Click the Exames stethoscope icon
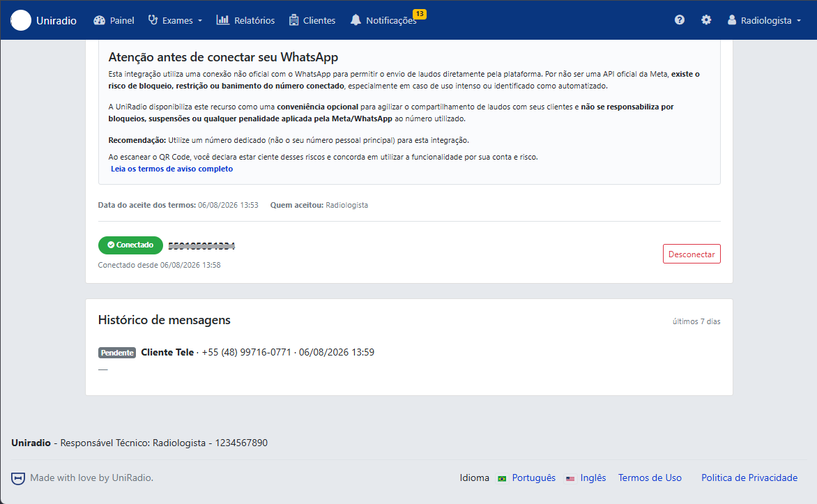This screenshot has height=504, width=817. point(153,20)
